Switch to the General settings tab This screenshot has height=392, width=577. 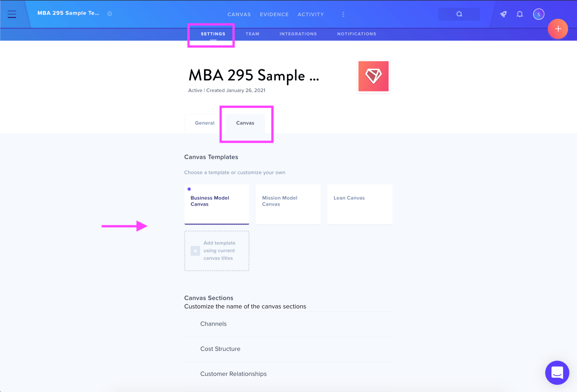205,123
